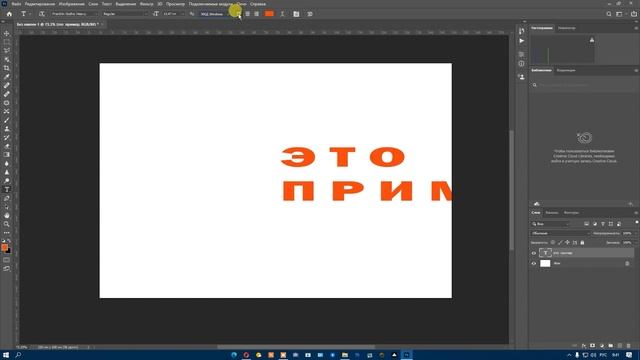This screenshot has height=360, width=640.
Task: Select the Hand tool
Action: pyautogui.click(x=7, y=216)
